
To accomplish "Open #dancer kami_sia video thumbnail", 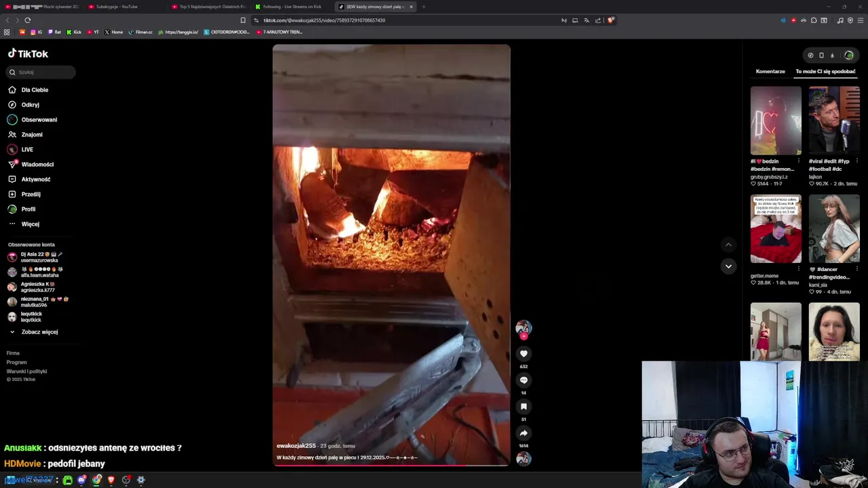I will pos(834,229).
